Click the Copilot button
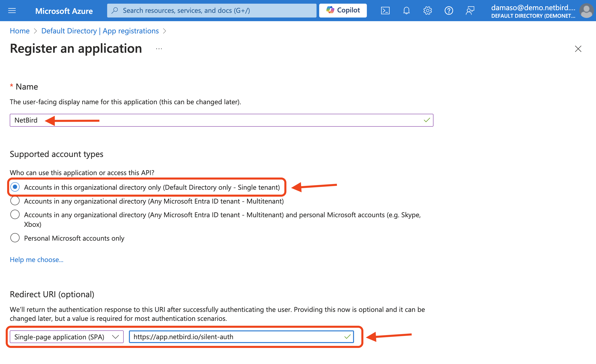Screen dimensions: 596x364 [x=343, y=10]
